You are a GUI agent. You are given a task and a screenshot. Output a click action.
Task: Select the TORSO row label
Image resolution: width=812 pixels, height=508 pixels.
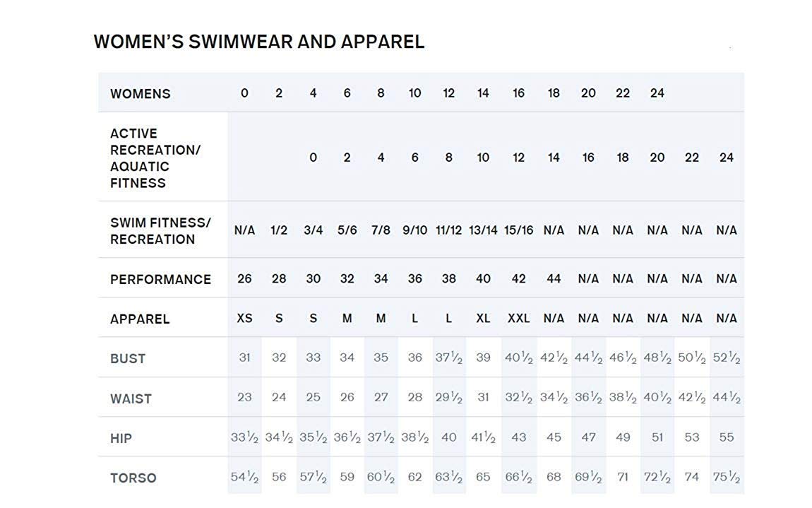click(133, 478)
